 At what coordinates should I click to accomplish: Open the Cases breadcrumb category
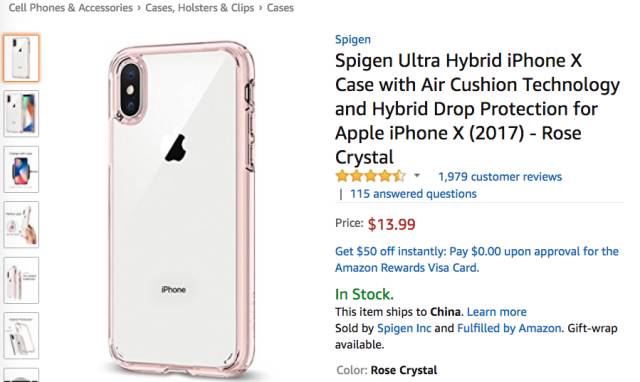(x=280, y=8)
